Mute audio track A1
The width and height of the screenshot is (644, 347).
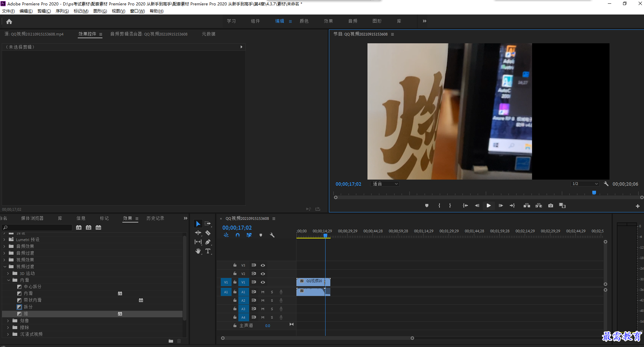point(263,292)
